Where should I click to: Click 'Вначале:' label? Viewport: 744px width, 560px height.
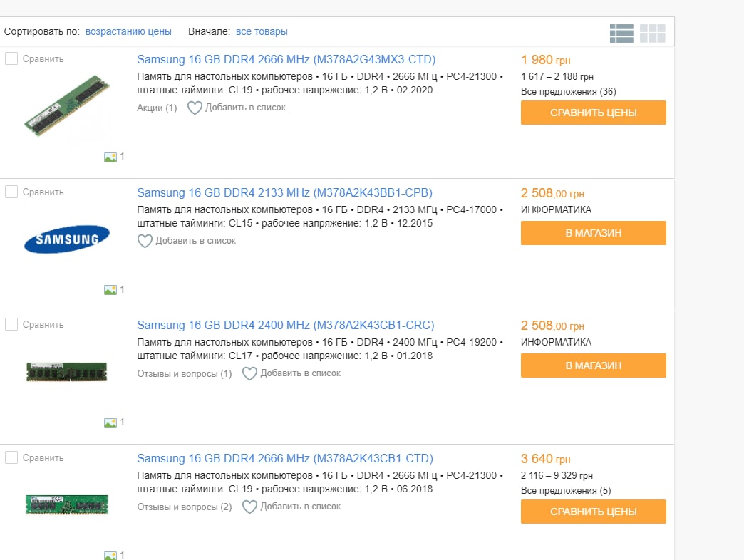pos(210,31)
